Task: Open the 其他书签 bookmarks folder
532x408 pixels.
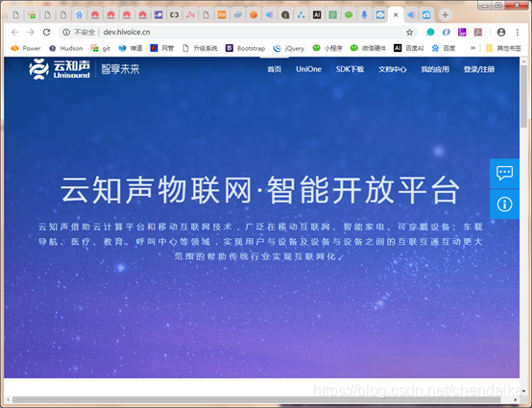Action: tap(503, 48)
